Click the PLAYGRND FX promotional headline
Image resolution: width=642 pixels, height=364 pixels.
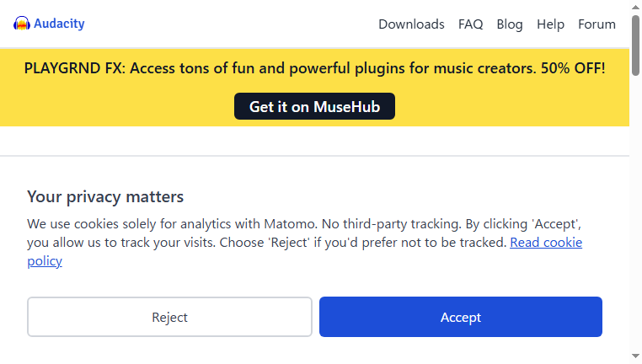(x=314, y=68)
